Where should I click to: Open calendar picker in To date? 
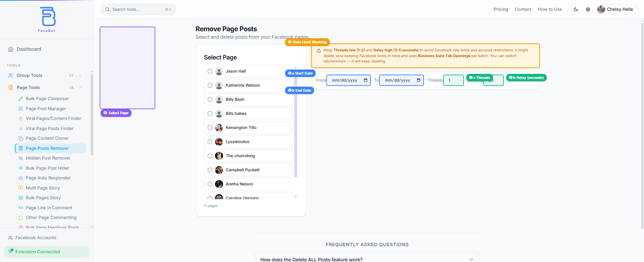(x=419, y=80)
